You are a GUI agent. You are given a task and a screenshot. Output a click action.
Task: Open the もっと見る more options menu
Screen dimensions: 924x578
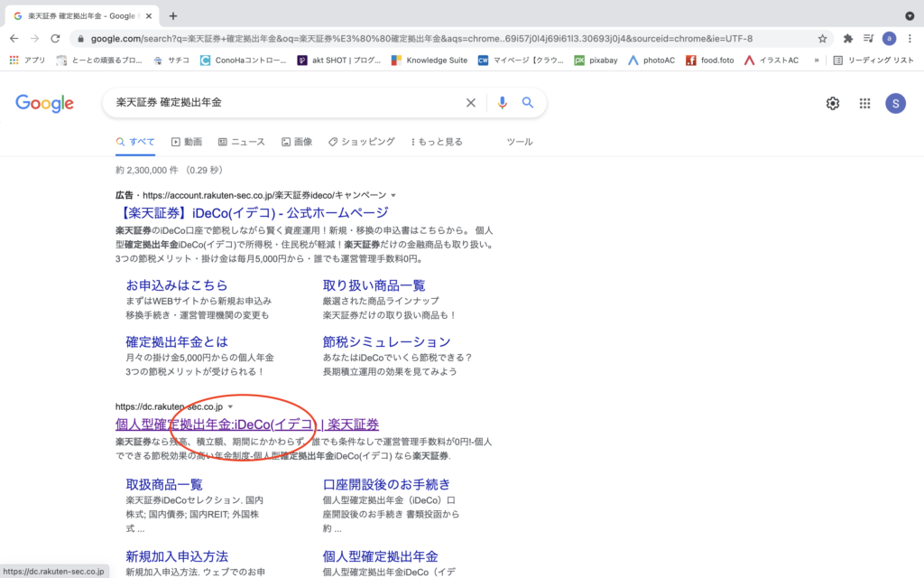click(437, 142)
